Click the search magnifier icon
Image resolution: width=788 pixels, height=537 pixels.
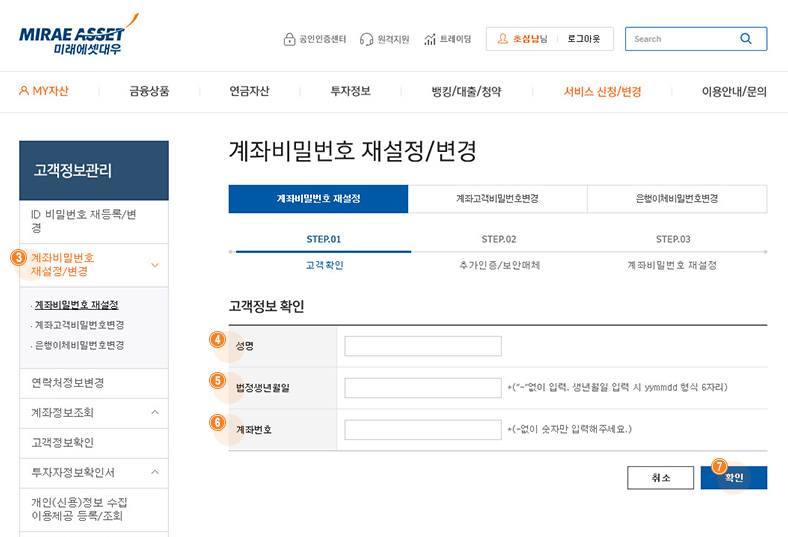click(x=746, y=39)
